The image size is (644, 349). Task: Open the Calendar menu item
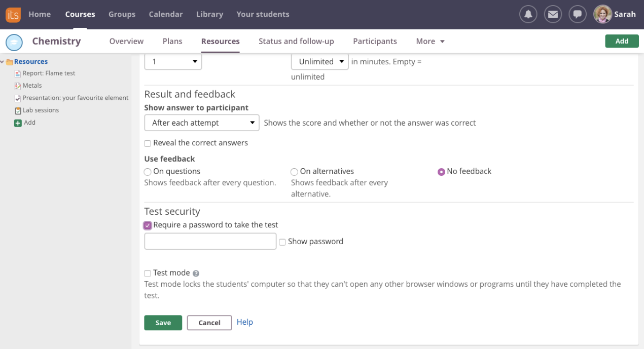pos(166,14)
